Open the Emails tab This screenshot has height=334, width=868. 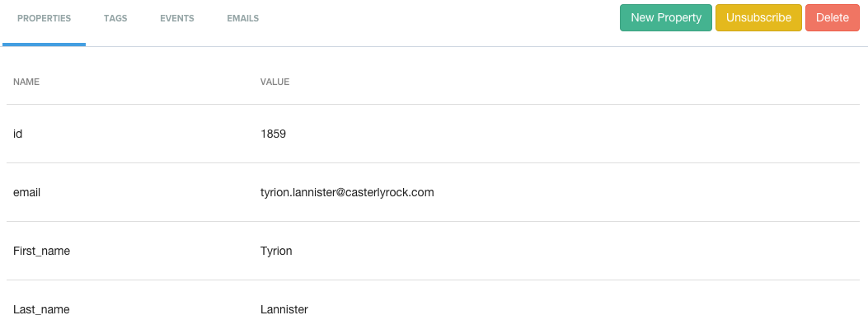(x=243, y=18)
